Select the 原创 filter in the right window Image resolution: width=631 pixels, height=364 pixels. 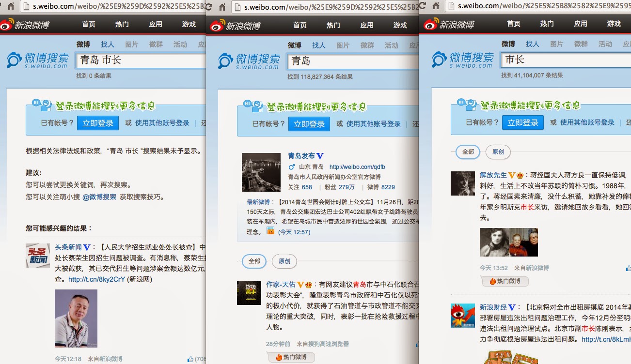pyautogui.click(x=498, y=152)
